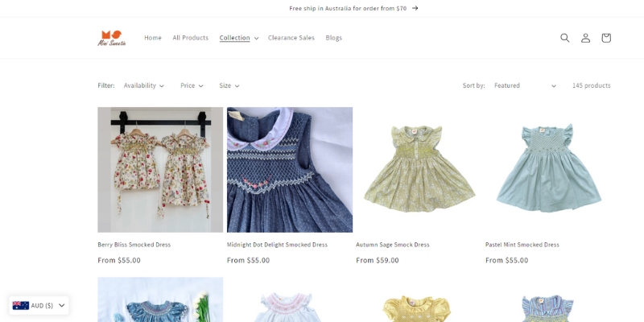Open Berry Bliss Smocked Dress link
The image size is (644, 322).
(134, 245)
